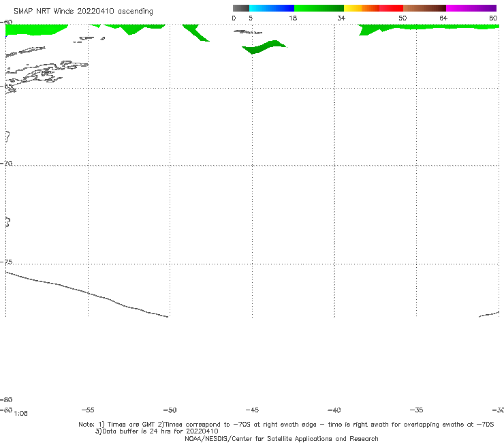This screenshot has width=504, height=443.
Task: Click the gray segment of the color bar
Action: (240, 8)
